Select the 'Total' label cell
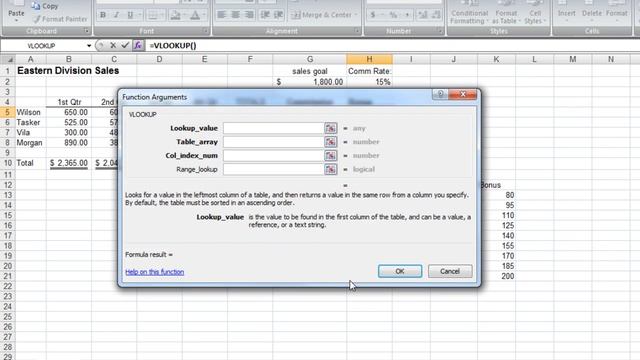This screenshot has width=640, height=360. click(x=31, y=163)
